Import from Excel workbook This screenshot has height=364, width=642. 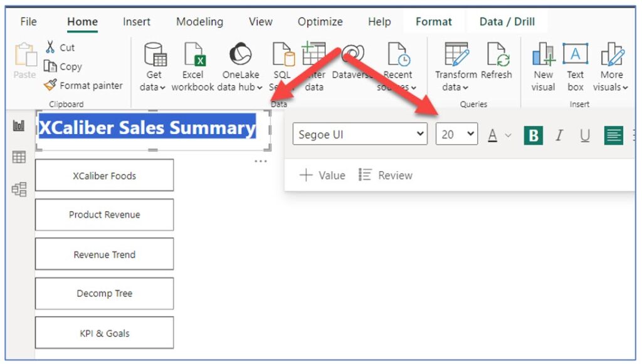(192, 66)
